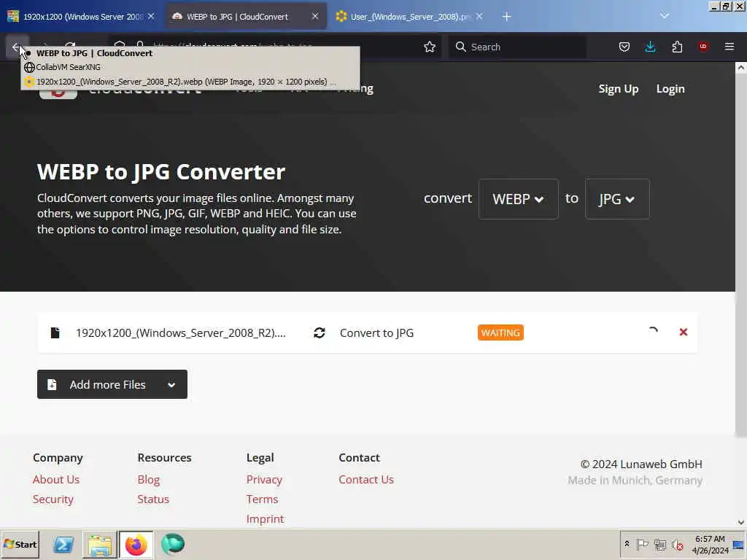The height and width of the screenshot is (560, 747).
Task: Select the 1920x1200 webp image history entry
Action: [x=190, y=82]
